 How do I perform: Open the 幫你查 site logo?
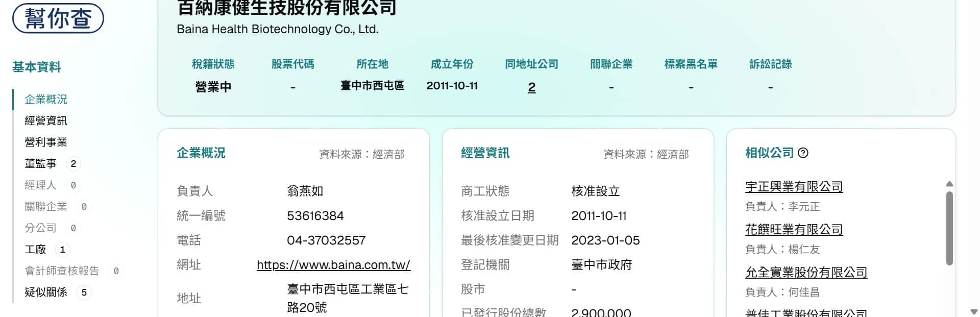point(58,18)
